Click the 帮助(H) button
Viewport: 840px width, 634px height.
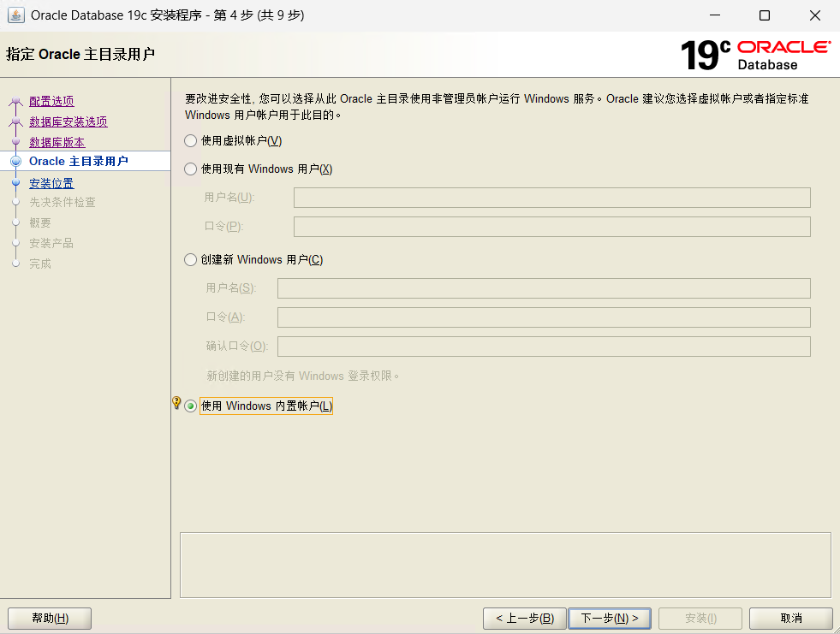pyautogui.click(x=49, y=618)
